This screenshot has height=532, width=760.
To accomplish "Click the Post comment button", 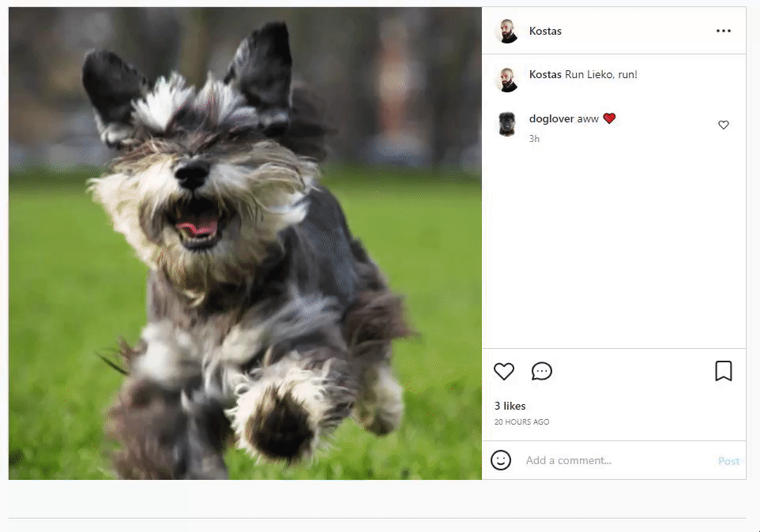I will click(728, 461).
